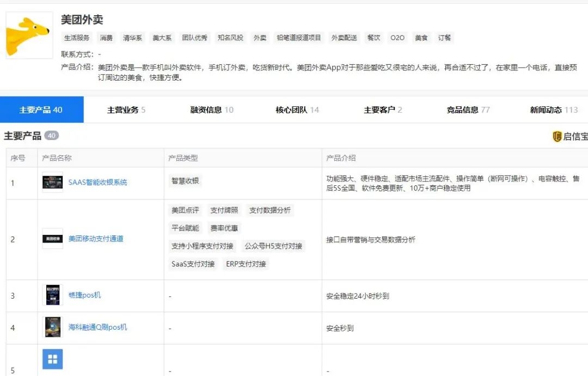Click the 生活服务 tag
Image resolution: width=588 pixels, height=376 pixels.
click(x=77, y=38)
